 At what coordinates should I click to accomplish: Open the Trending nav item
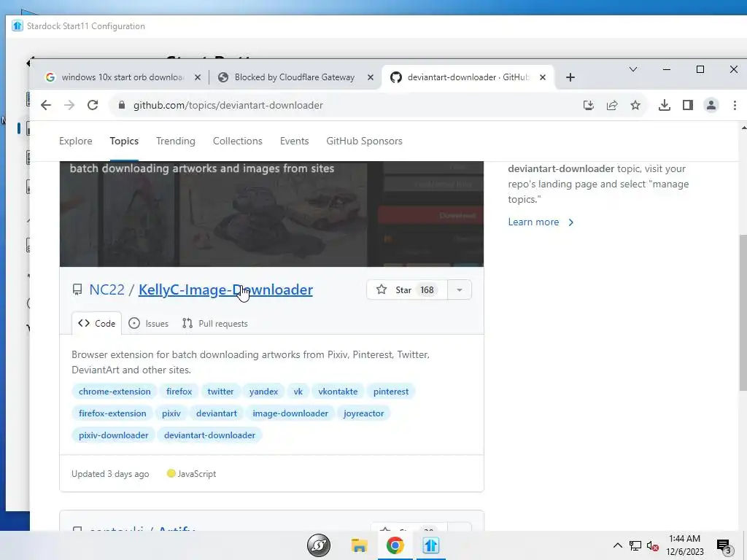coord(176,141)
